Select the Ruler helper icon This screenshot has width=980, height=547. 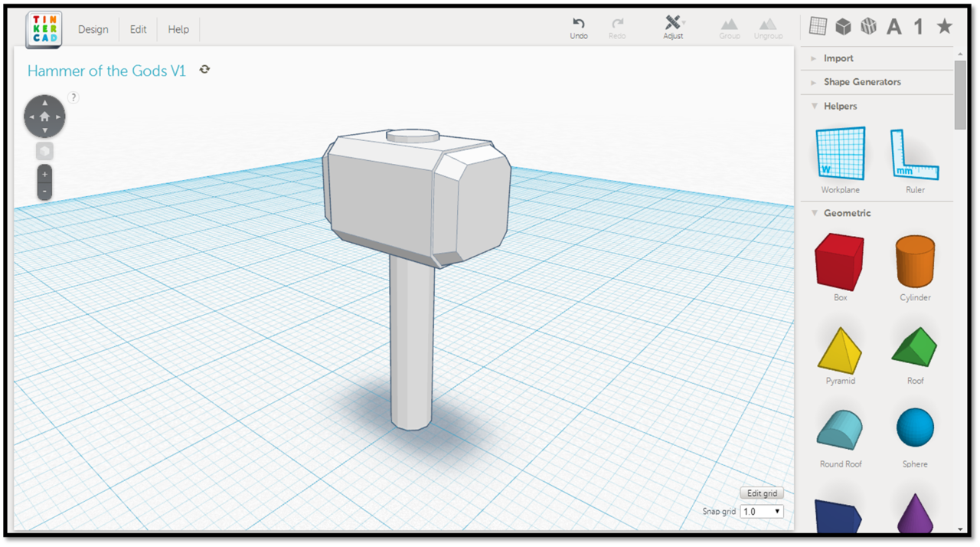tap(914, 154)
